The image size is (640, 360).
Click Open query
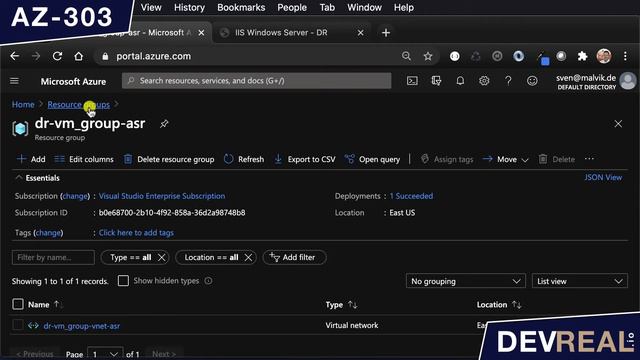coord(372,159)
